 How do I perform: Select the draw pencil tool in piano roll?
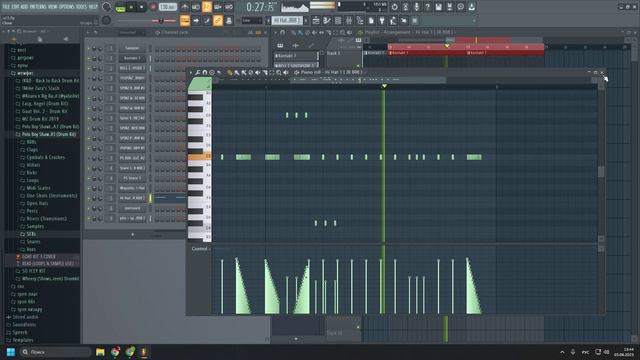(230, 73)
